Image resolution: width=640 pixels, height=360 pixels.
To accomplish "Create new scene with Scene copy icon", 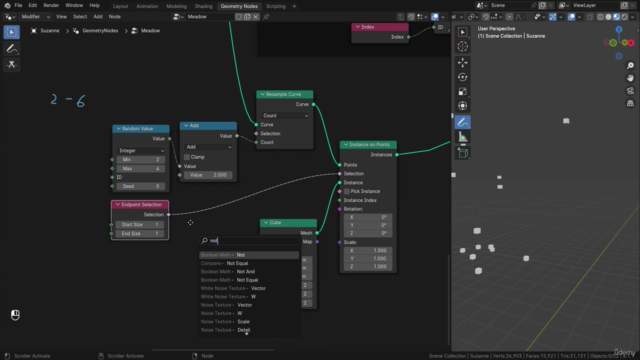I will (542, 5).
